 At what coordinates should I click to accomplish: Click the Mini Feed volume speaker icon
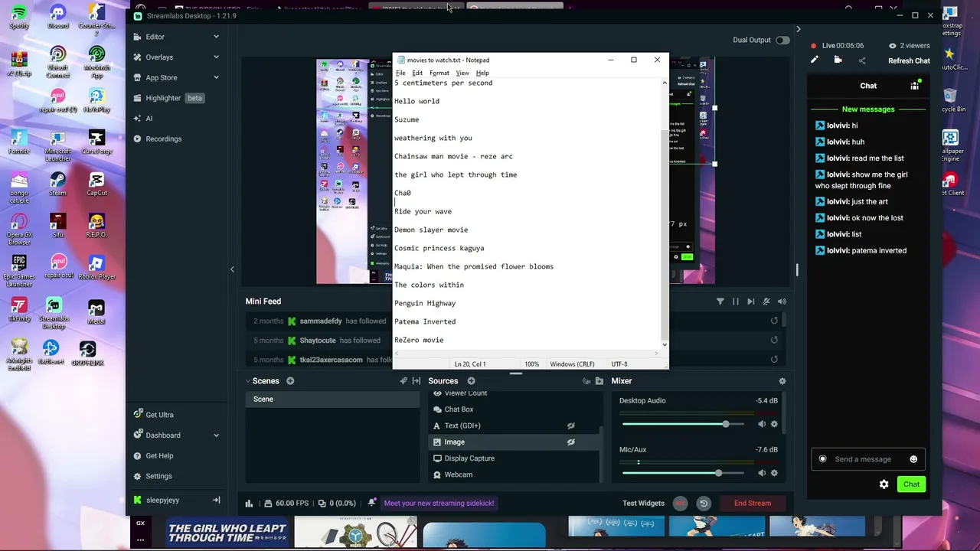click(x=782, y=302)
